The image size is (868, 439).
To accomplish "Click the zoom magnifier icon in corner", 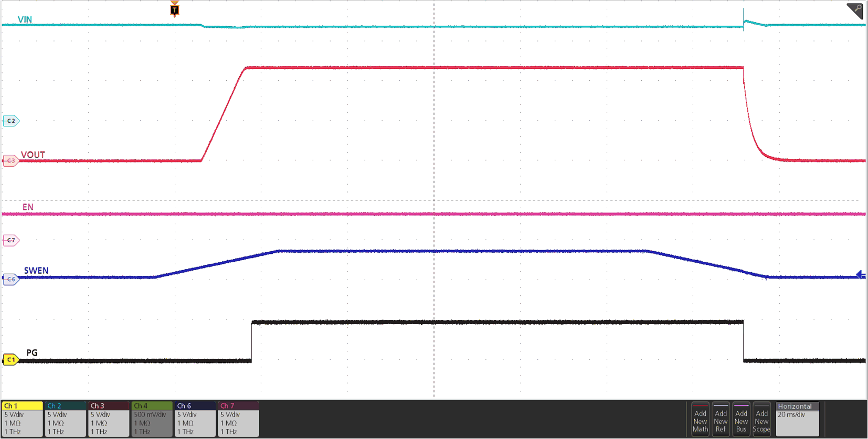I will click(x=856, y=10).
